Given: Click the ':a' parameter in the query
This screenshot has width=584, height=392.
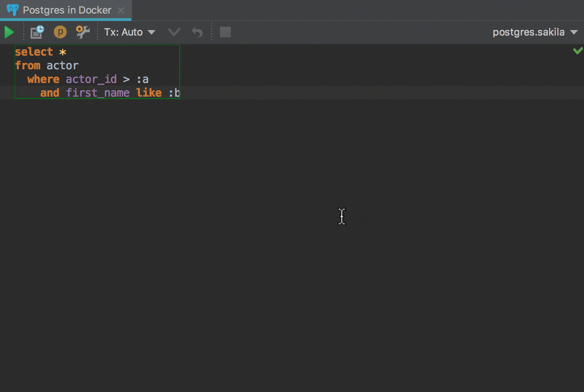Looking at the screenshot, I should [142, 79].
